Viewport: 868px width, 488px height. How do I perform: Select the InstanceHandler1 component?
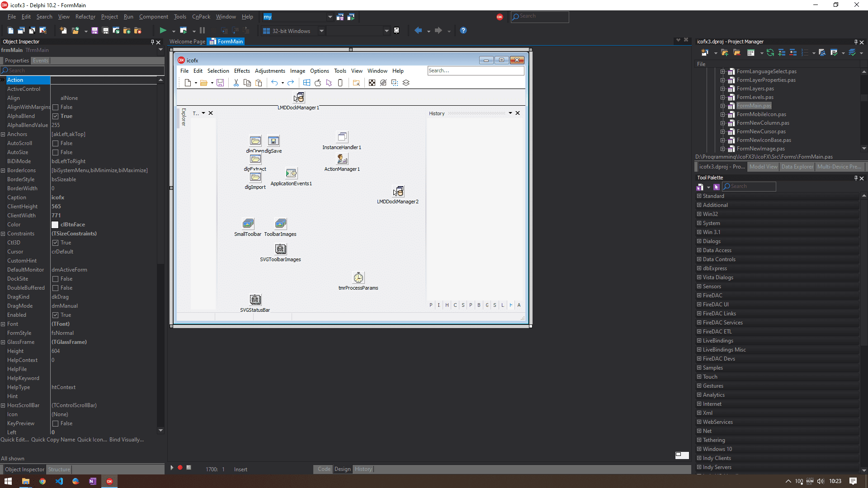coord(342,137)
